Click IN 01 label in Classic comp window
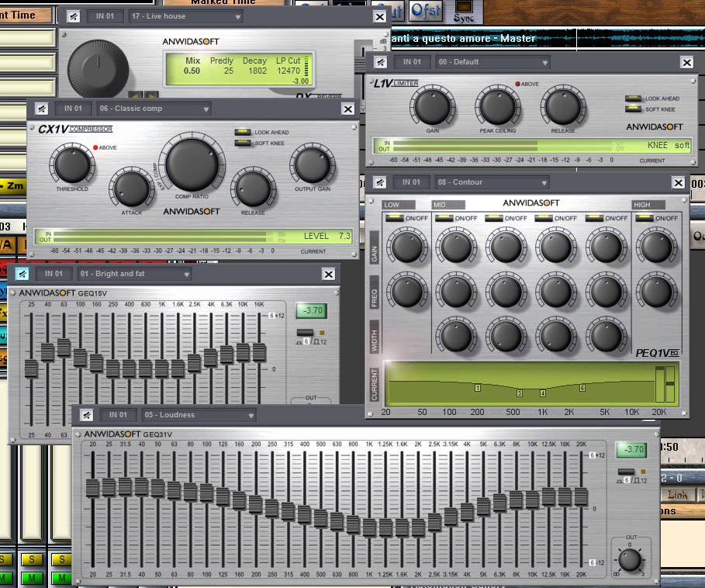 click(x=73, y=109)
